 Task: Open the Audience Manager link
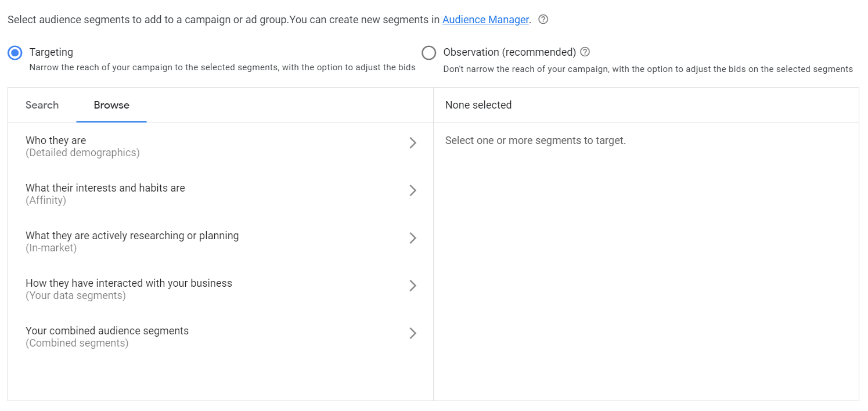(x=485, y=19)
